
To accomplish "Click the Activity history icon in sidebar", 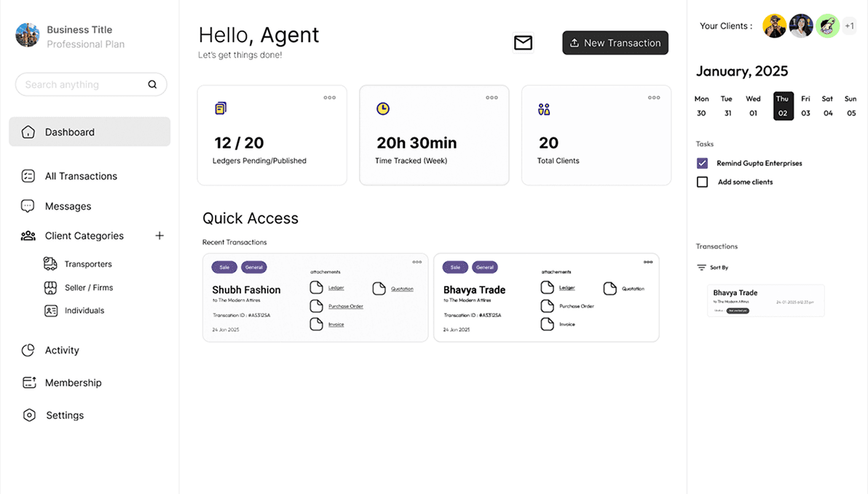I will (x=28, y=350).
